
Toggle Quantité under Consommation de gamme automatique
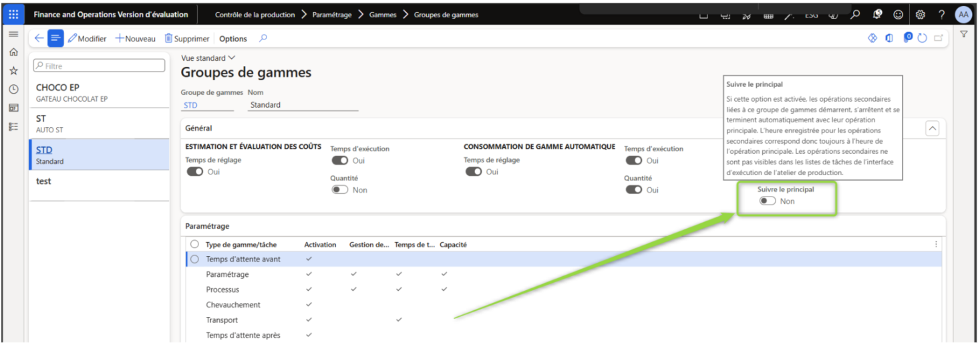pos(634,190)
